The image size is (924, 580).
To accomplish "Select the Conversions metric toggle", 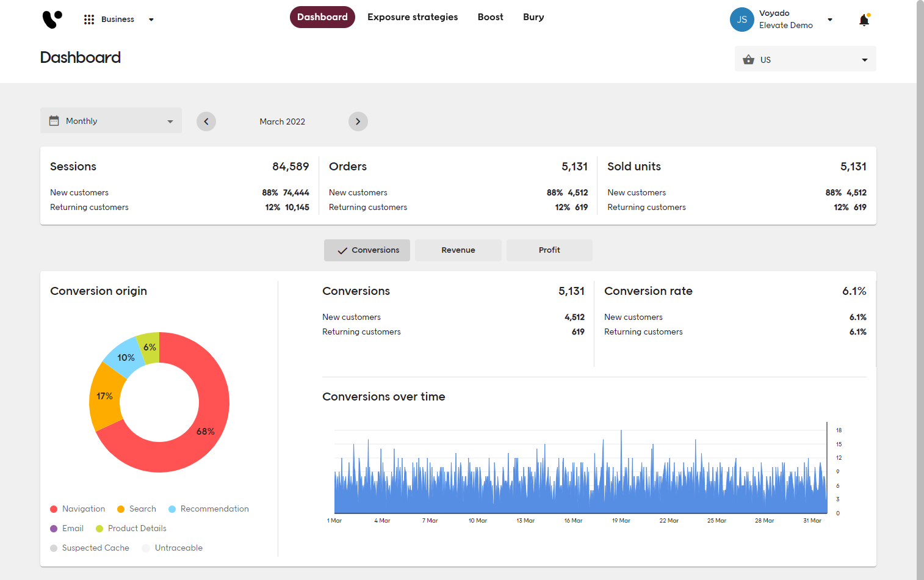I will [x=367, y=250].
